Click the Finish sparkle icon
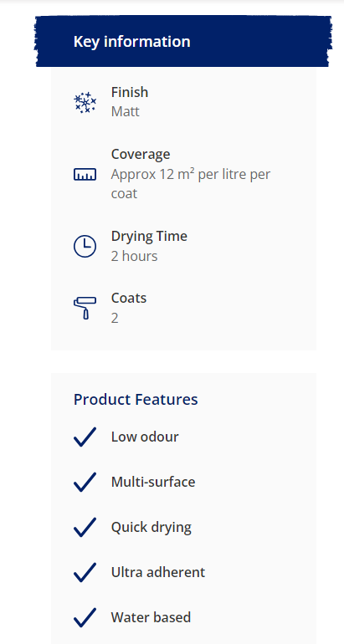Image resolution: width=344 pixels, height=644 pixels. (85, 102)
